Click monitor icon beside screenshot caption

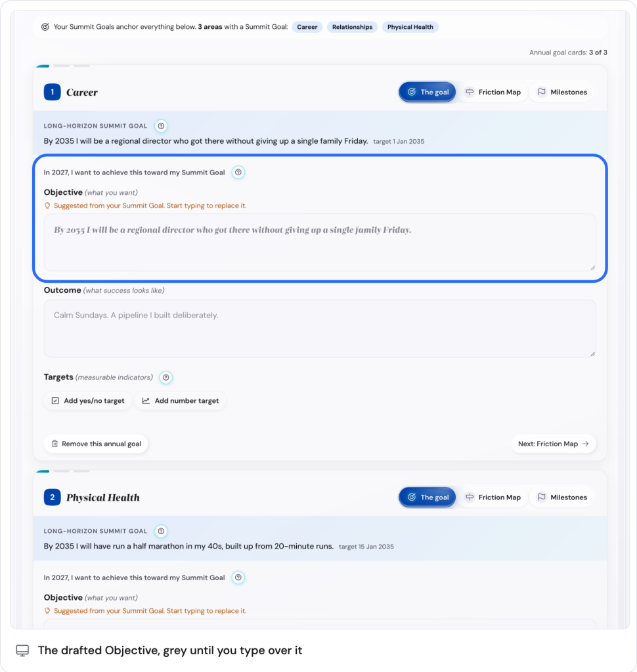[22, 650]
